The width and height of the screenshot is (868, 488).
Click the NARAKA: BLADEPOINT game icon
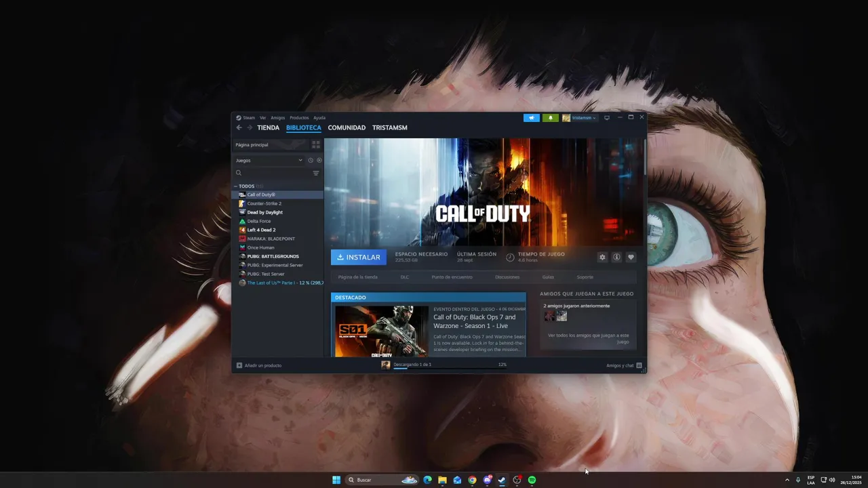point(242,239)
